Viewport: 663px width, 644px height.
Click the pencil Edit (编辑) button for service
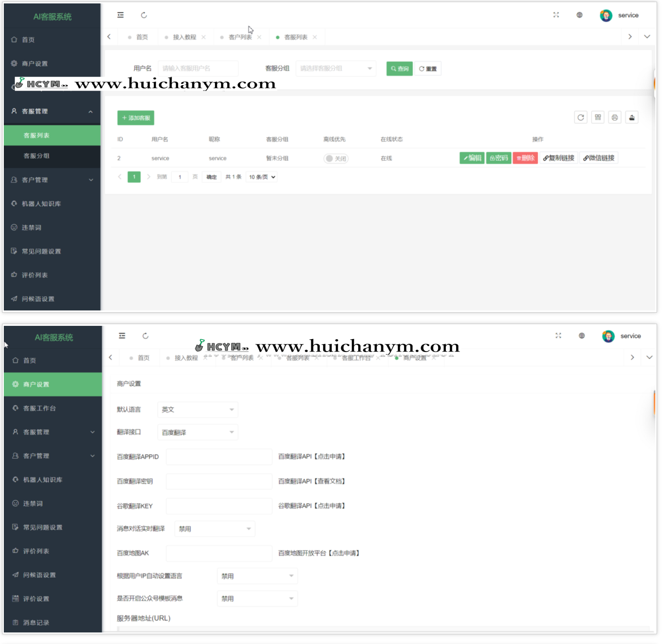click(472, 158)
